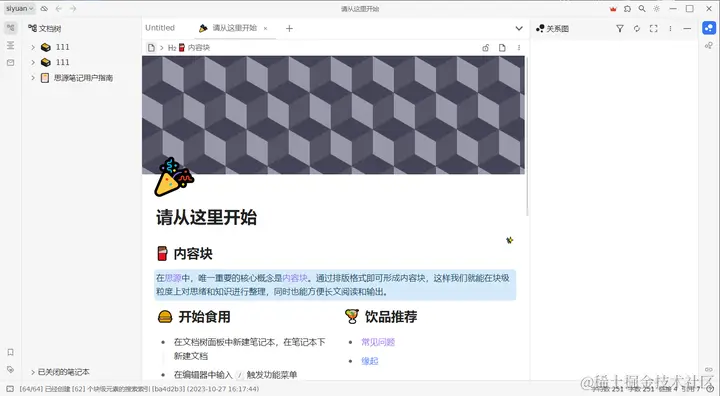Toggle dock visibility icon in status bar
Viewport: 720px width, 396px height.
pos(10,389)
